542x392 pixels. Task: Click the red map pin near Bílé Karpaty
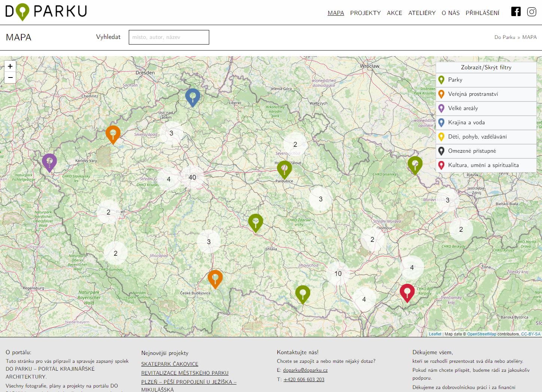[x=407, y=292]
